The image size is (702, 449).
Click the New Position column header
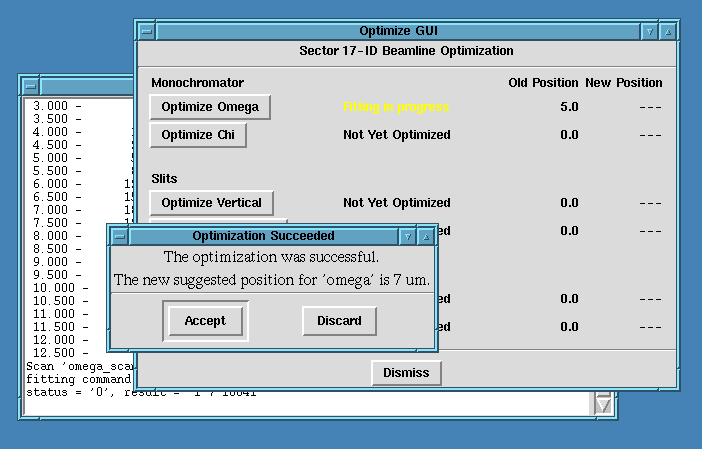624,83
